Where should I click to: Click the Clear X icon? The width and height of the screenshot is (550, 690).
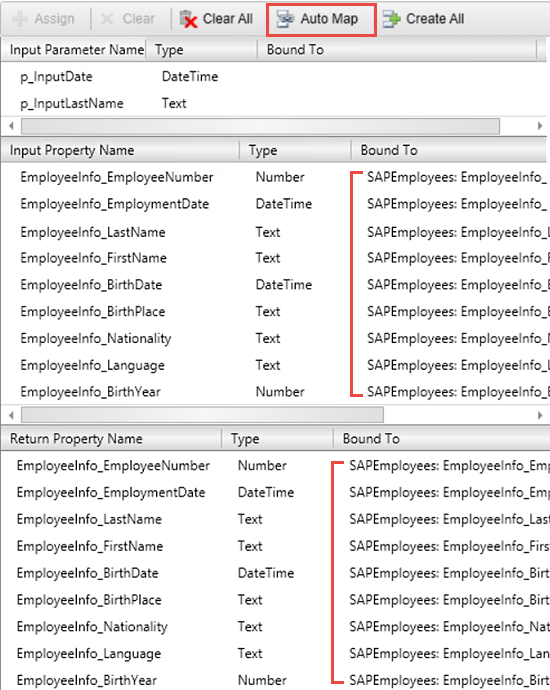pos(107,19)
